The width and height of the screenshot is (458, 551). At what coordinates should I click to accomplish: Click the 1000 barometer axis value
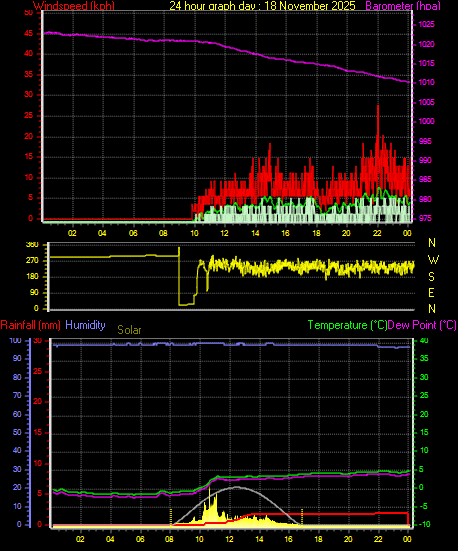pos(426,121)
